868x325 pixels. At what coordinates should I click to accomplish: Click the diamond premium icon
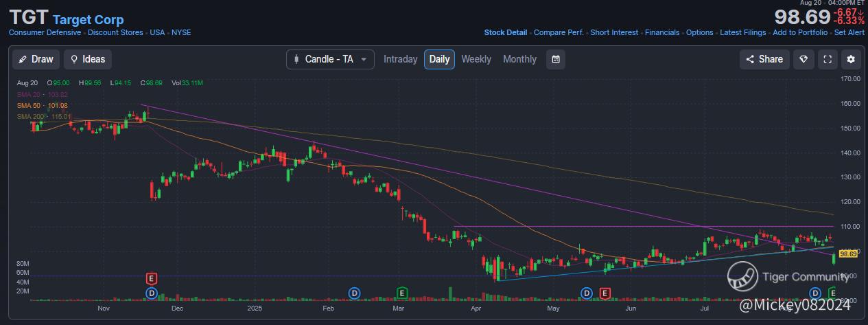point(804,59)
